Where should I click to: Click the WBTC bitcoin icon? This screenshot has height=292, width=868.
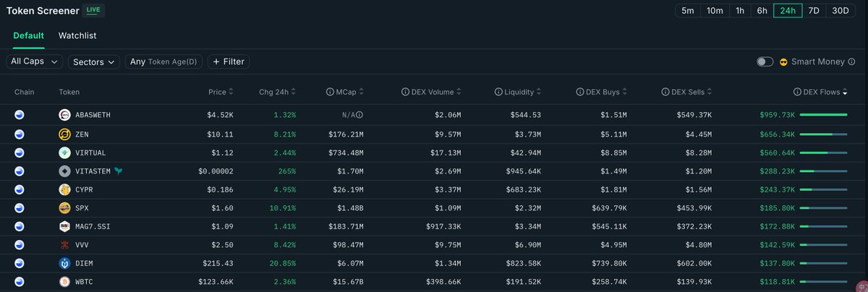point(64,280)
